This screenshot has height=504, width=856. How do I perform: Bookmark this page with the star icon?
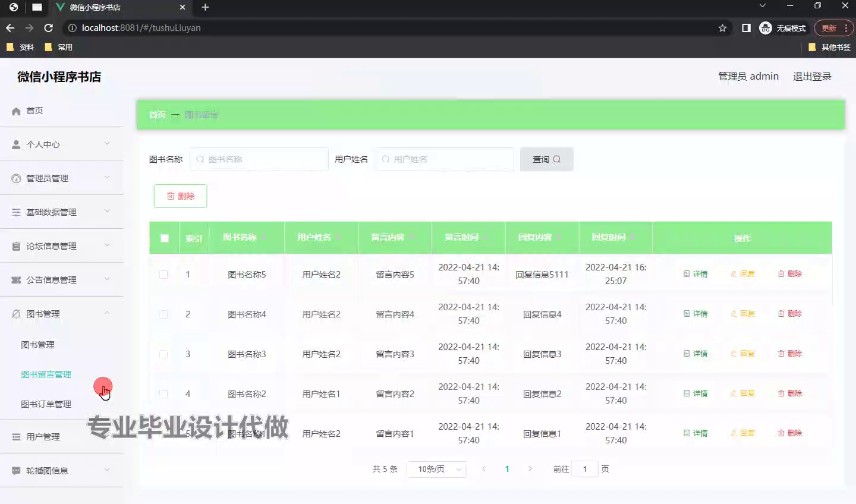pyautogui.click(x=722, y=28)
